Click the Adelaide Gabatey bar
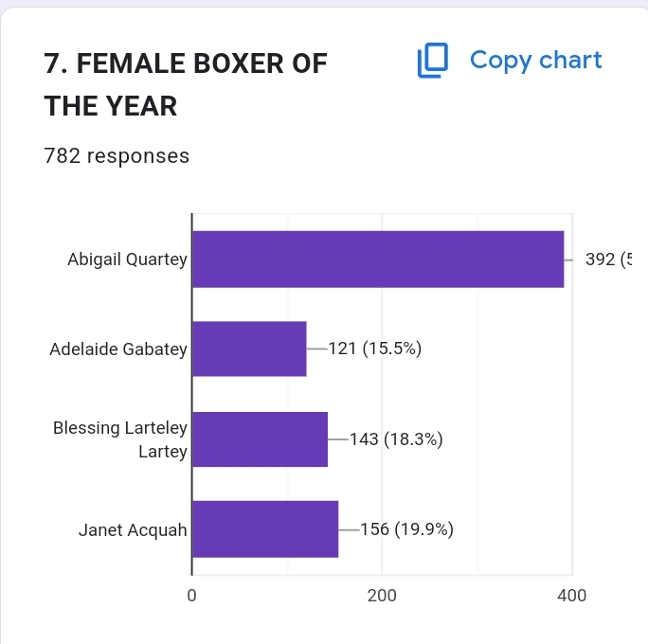Image resolution: width=648 pixels, height=644 pixels. [x=249, y=349]
